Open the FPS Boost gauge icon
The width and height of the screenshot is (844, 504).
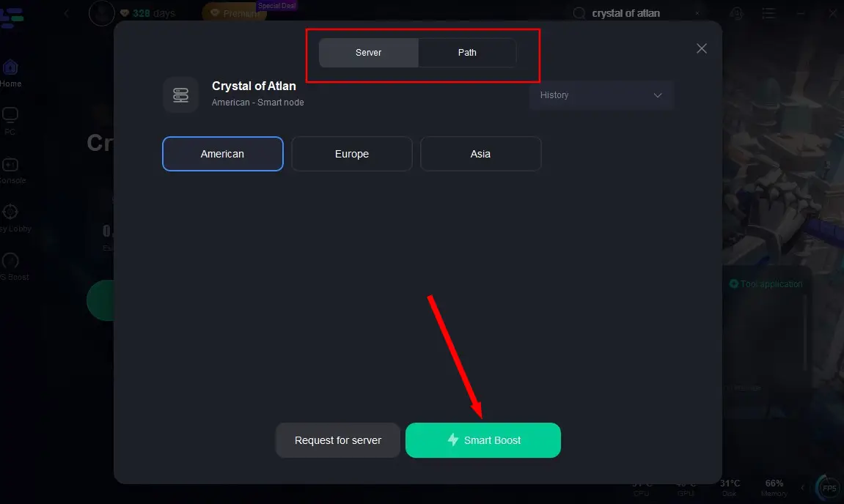coord(10,261)
